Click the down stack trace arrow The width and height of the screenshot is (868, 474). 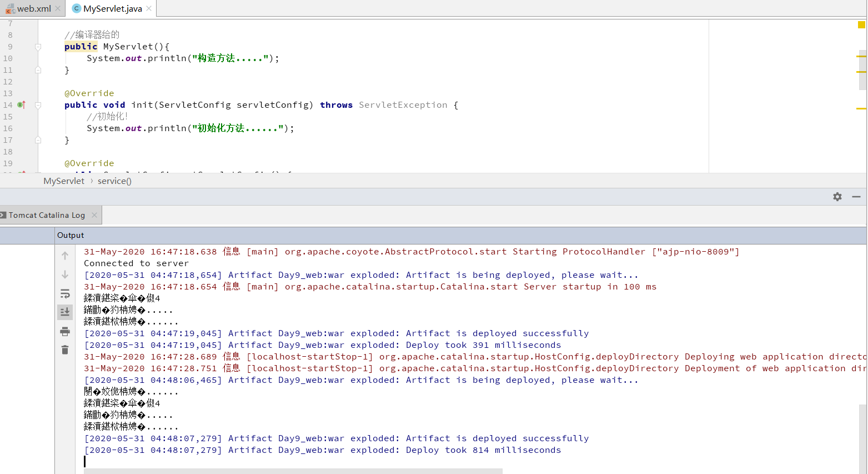[x=65, y=275]
